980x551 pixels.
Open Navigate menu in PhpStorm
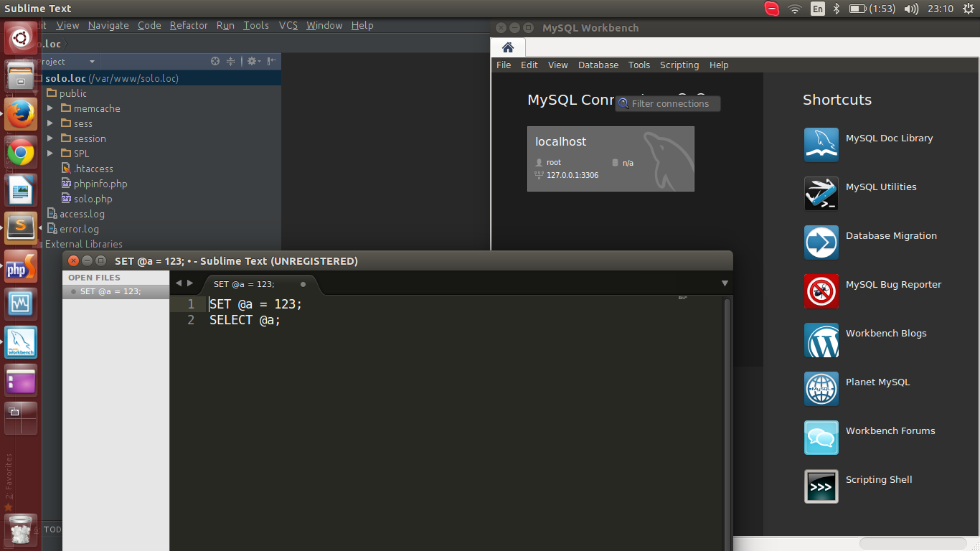(108, 25)
